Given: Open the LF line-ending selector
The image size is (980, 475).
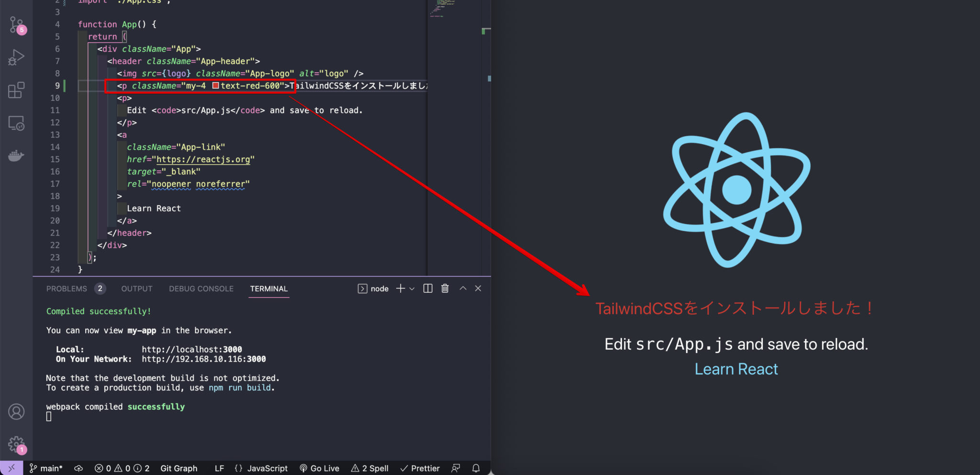Looking at the screenshot, I should 219,468.
